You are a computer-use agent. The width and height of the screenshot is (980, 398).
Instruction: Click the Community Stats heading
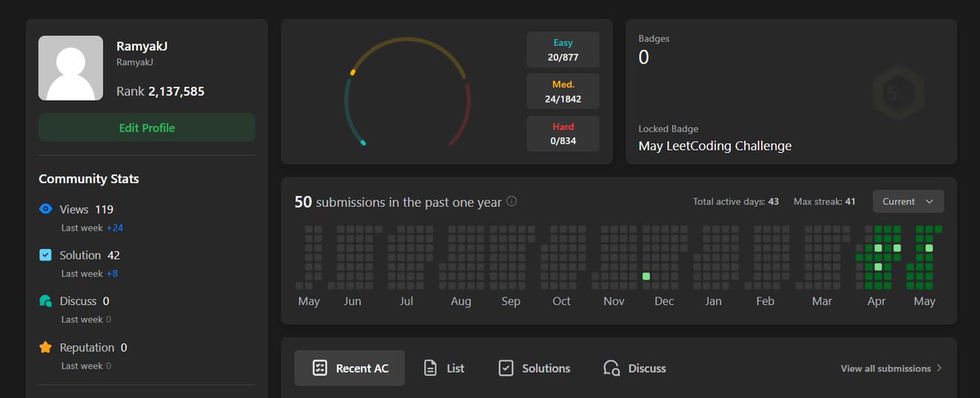click(x=89, y=179)
